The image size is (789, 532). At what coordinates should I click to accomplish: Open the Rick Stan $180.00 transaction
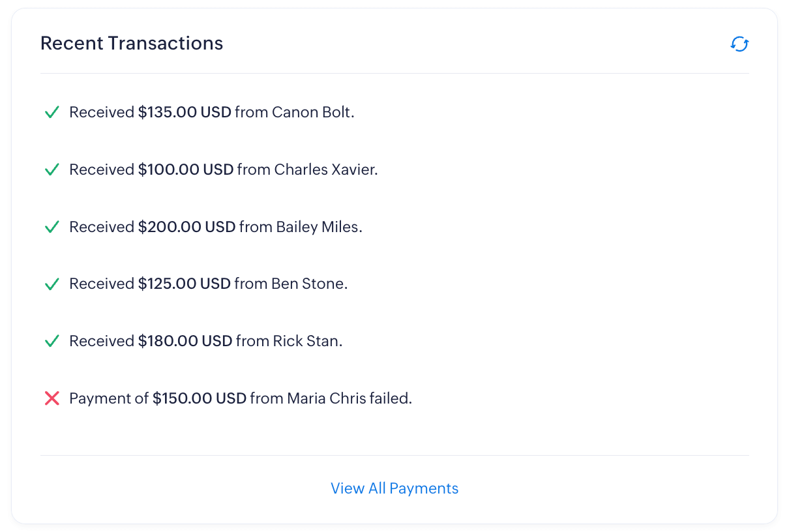click(206, 341)
